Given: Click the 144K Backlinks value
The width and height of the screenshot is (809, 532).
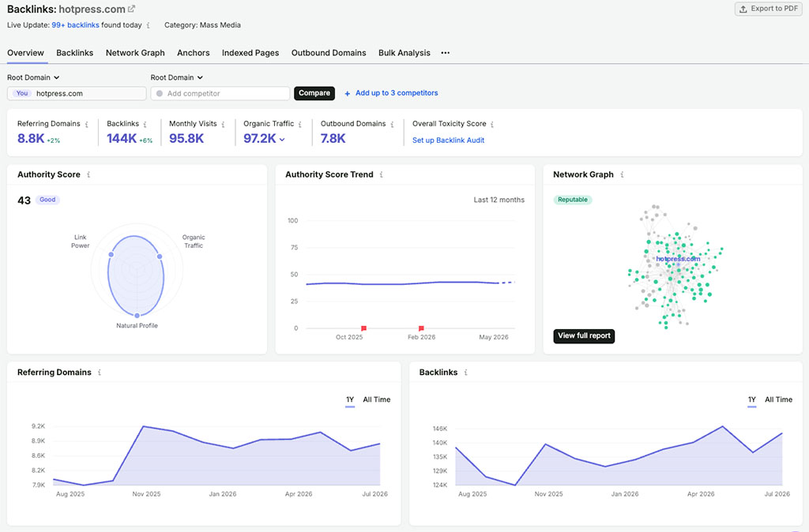Looking at the screenshot, I should tap(122, 139).
